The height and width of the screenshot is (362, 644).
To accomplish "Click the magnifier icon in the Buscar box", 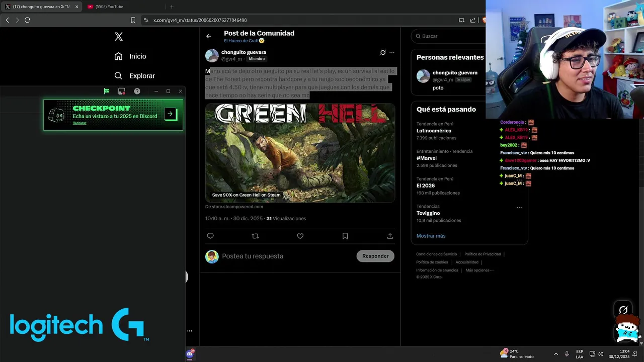I will (418, 36).
